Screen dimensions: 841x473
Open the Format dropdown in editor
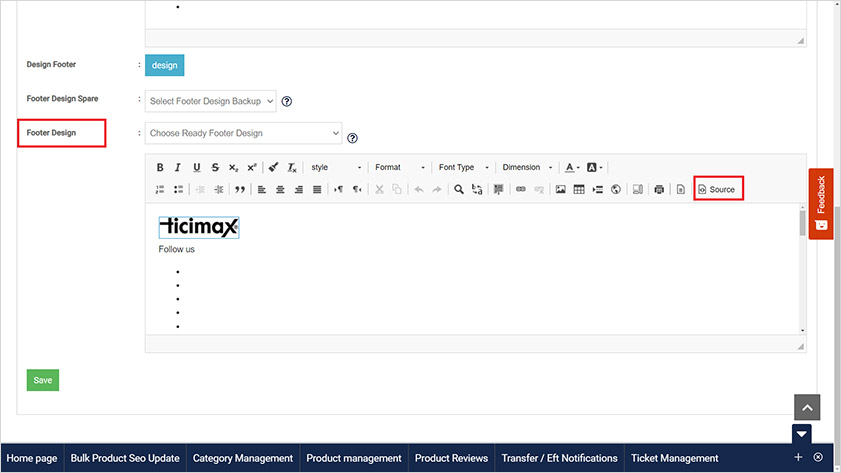pos(400,168)
